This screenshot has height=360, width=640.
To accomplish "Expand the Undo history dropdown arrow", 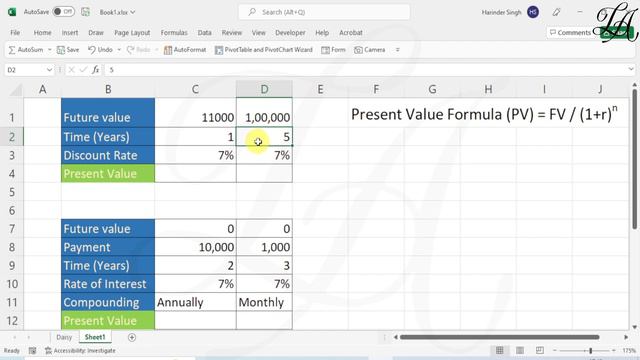I will 119,50.
